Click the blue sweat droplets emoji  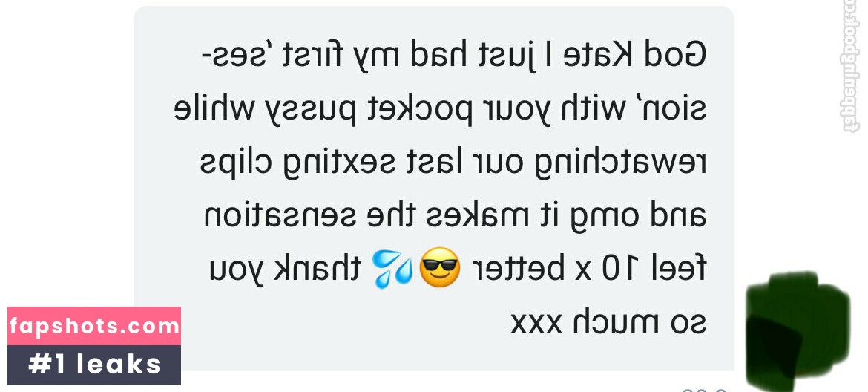pyautogui.click(x=392, y=269)
